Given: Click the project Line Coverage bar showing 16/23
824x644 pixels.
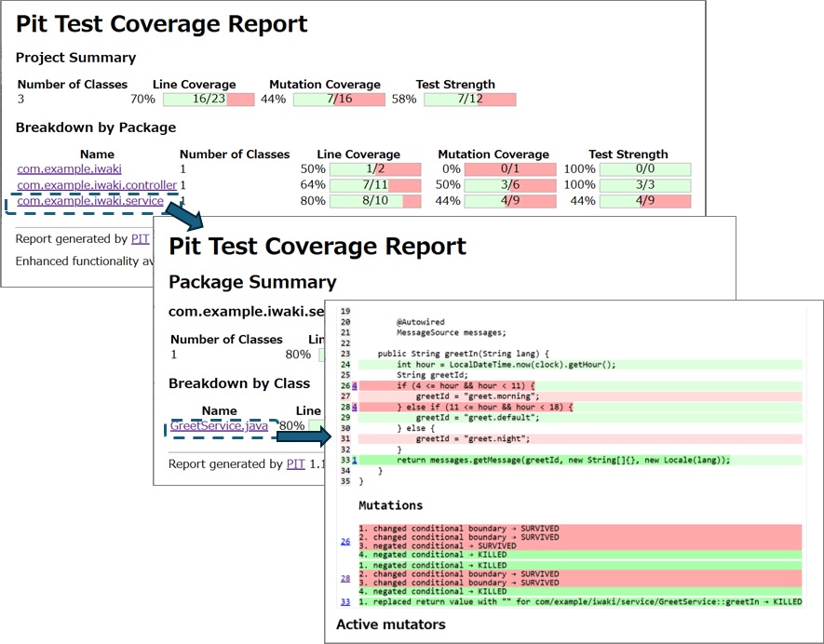Looking at the screenshot, I should coord(208,100).
